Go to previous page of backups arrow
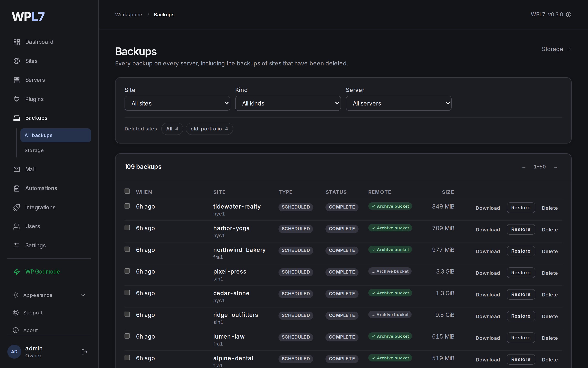 [524, 167]
